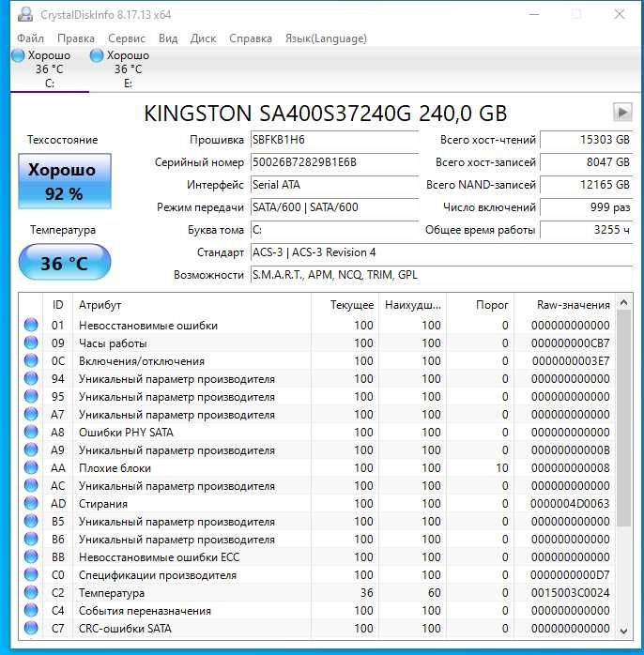Select the E: disk tab
Image resolution: width=644 pixels, height=655 pixels.
coord(129,69)
